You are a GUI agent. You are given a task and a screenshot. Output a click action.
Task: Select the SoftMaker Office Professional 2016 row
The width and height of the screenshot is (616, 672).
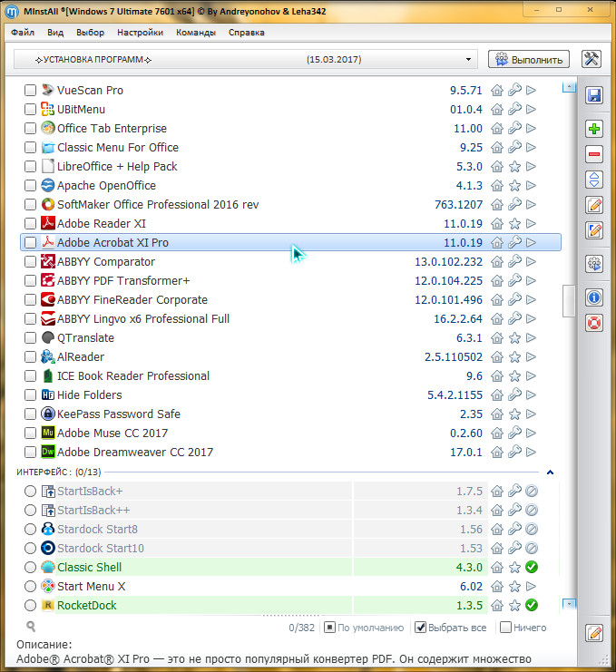(x=290, y=204)
